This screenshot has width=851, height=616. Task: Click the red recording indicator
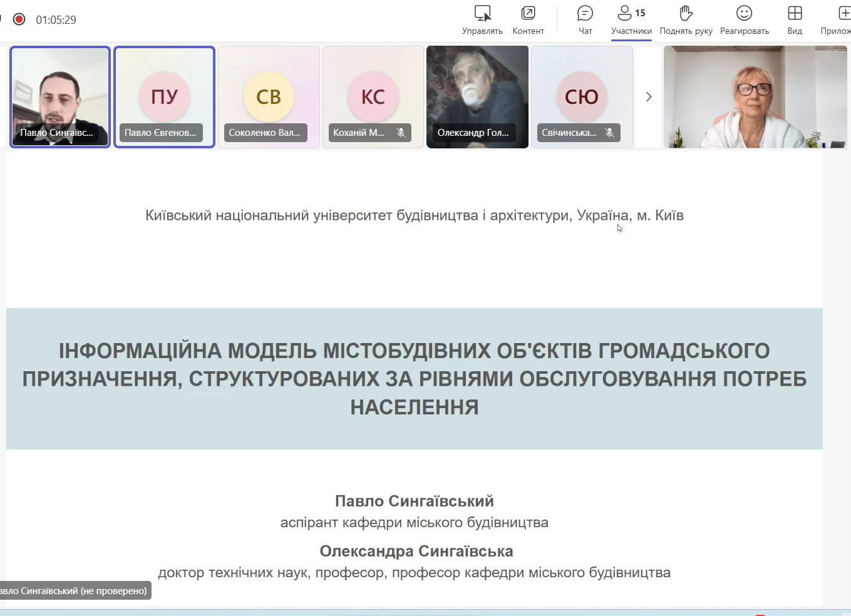point(19,19)
